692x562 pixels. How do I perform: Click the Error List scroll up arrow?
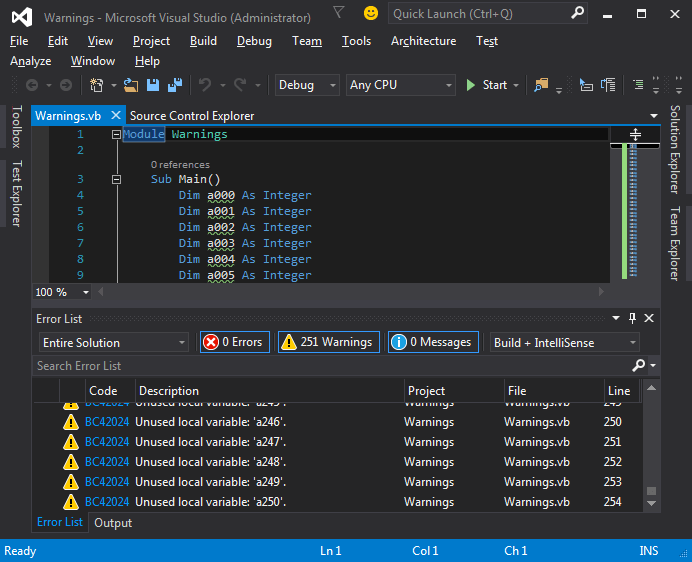click(651, 388)
